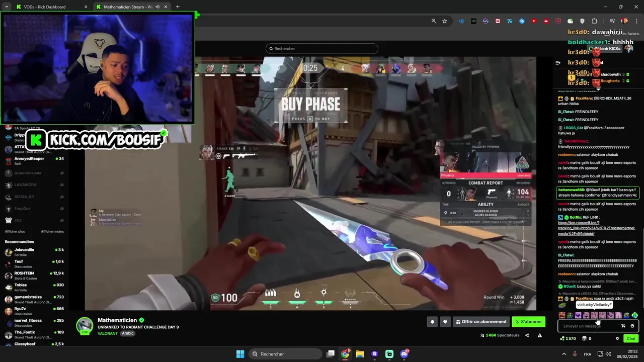Bookmark this page with the star icon
The height and width of the screenshot is (362, 644).
click(445, 21)
